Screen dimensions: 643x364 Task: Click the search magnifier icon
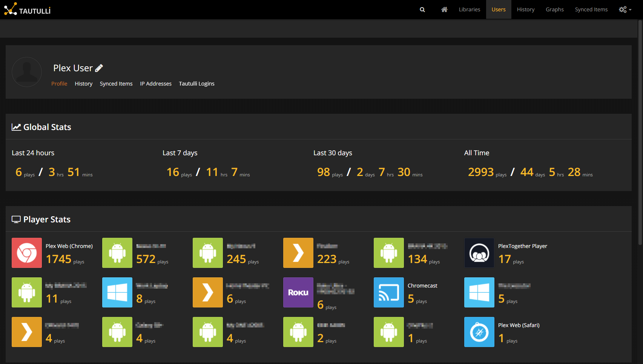[422, 10]
